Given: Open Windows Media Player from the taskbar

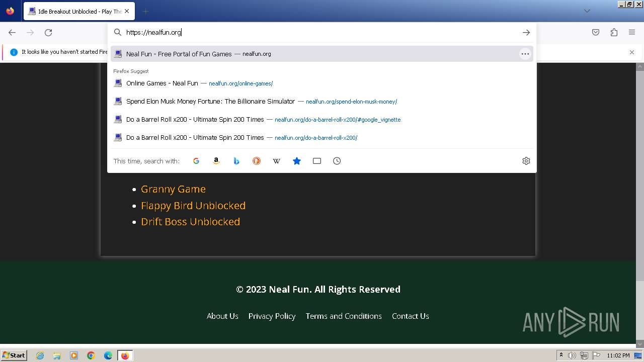Looking at the screenshot, I should pyautogui.click(x=74, y=355).
